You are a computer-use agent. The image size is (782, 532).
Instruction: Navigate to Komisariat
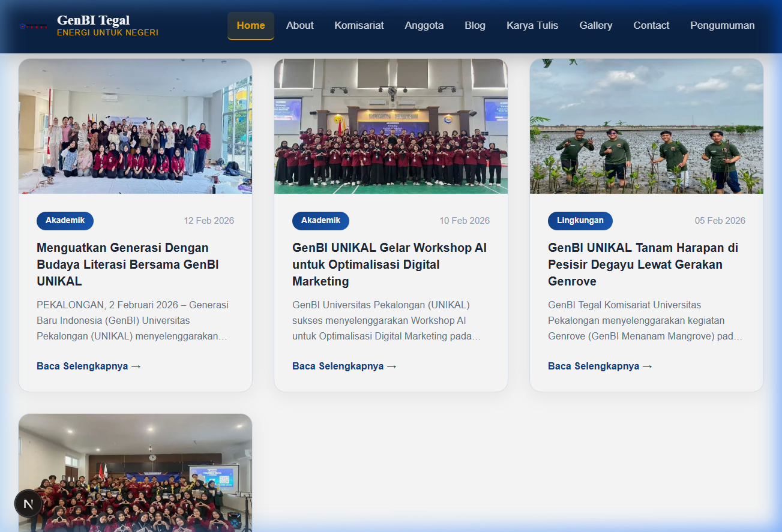(359, 26)
